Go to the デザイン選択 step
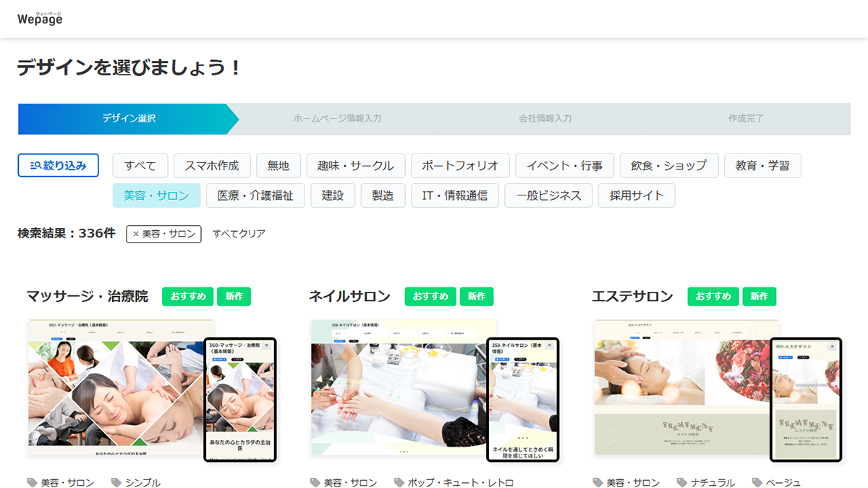This screenshot has width=868, height=488. point(128,119)
